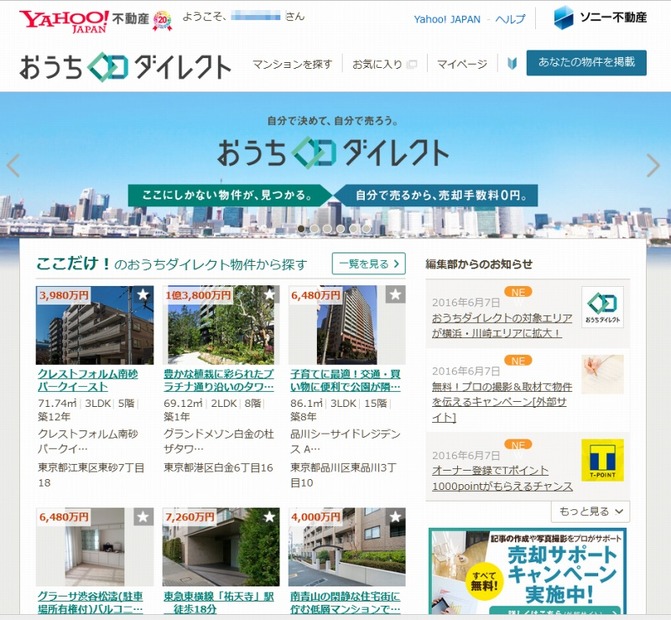Open クレストフォルム南砂パークイースト listing link
This screenshot has height=620, width=671.
(88, 380)
